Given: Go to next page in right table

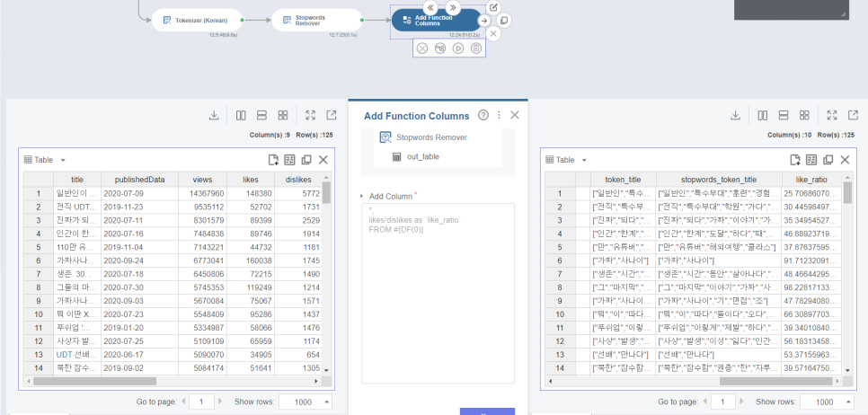Looking at the screenshot, I should pyautogui.click(x=741, y=402).
